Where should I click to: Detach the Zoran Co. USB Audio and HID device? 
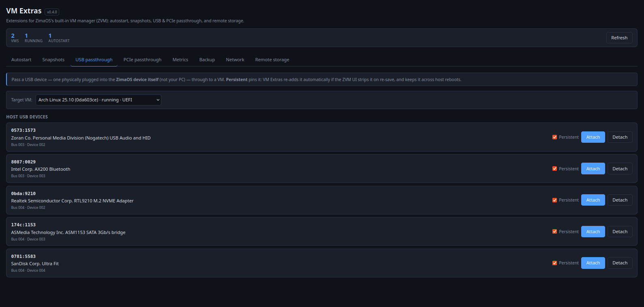(x=620, y=137)
